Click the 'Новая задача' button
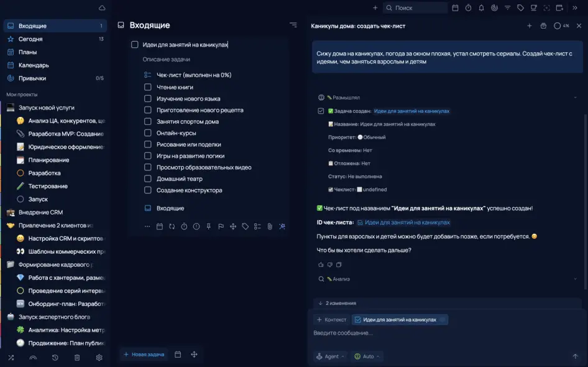This screenshot has width=588, height=367. [x=144, y=354]
